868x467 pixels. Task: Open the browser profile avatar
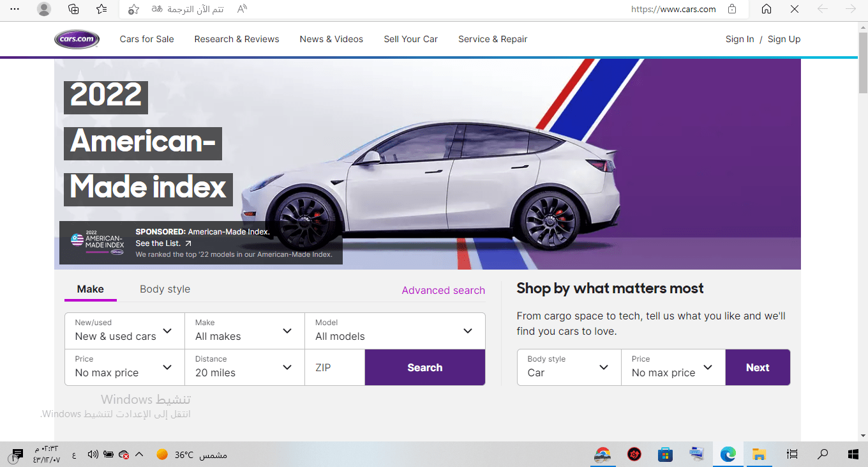(44, 9)
